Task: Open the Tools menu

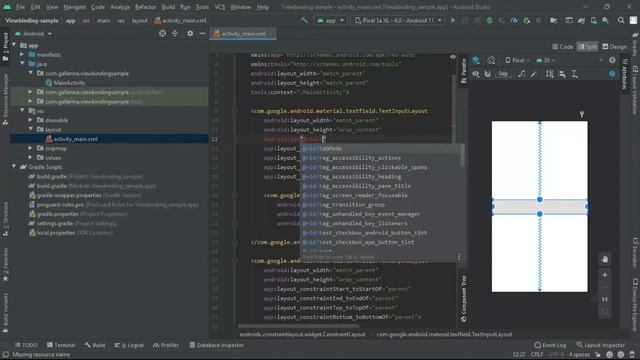Action: [x=202, y=7]
